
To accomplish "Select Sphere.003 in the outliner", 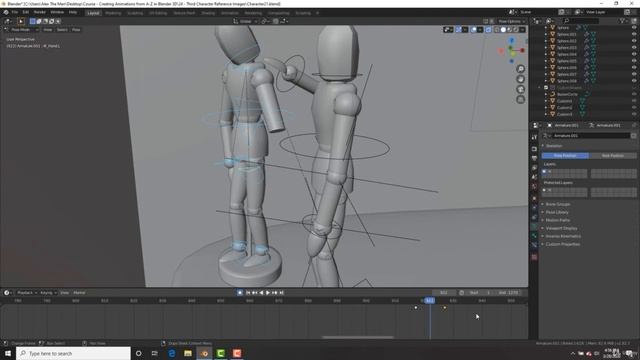I will (567, 48).
